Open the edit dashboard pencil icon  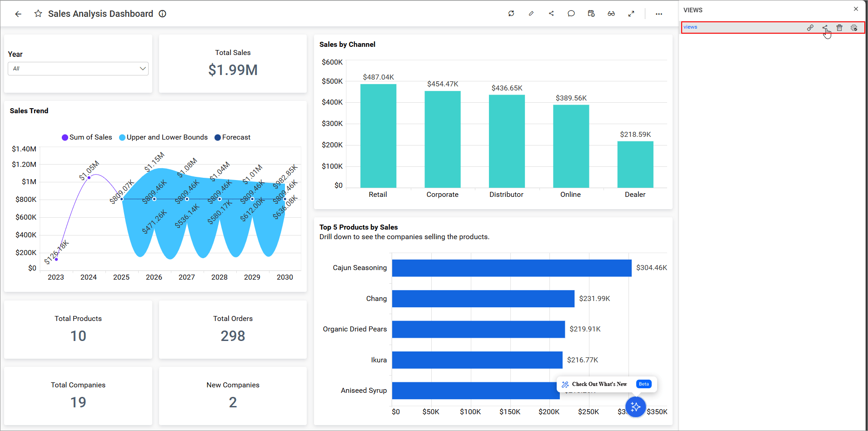click(531, 14)
